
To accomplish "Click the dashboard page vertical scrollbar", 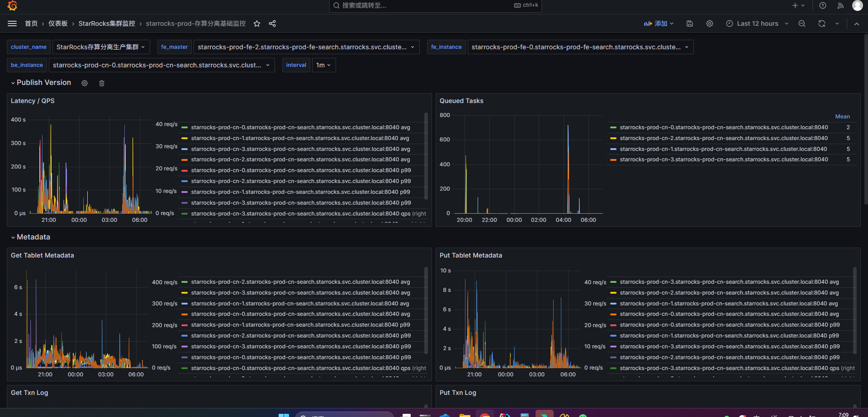I will point(866,119).
